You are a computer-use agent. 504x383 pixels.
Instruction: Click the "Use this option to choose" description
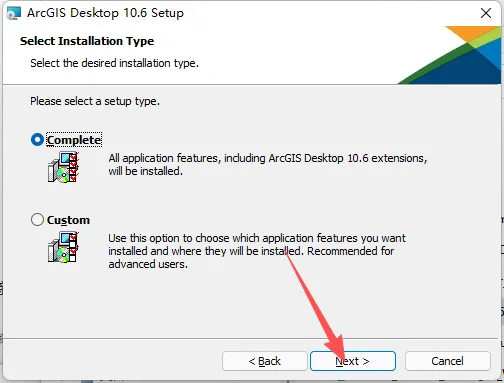click(257, 251)
